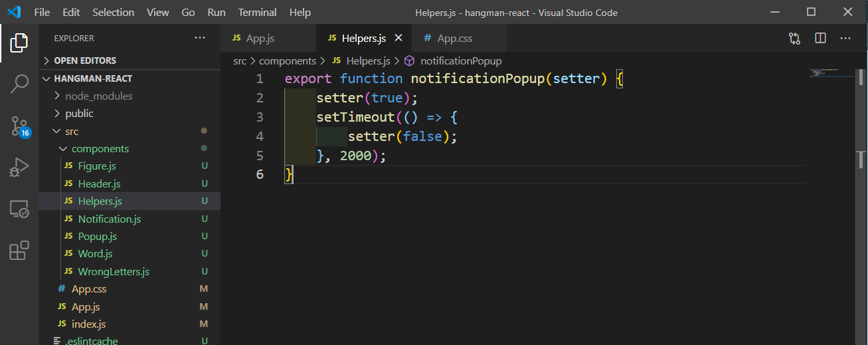
Task: Open the Selection menu
Action: pos(113,12)
